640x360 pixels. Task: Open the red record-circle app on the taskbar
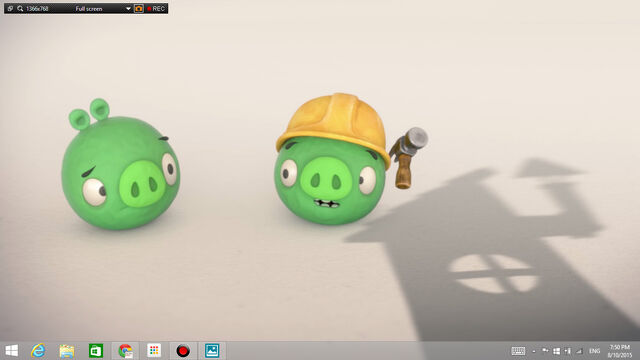pyautogui.click(x=183, y=351)
